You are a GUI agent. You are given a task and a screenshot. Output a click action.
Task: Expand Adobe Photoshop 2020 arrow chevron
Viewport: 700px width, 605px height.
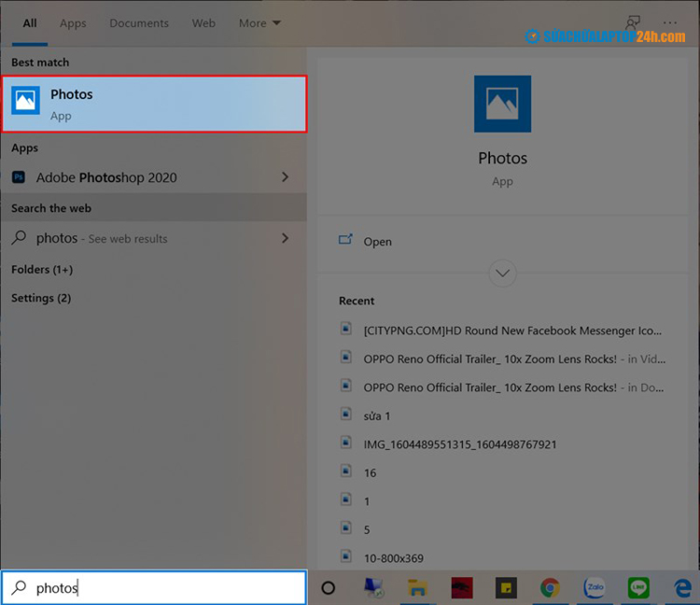point(286,177)
